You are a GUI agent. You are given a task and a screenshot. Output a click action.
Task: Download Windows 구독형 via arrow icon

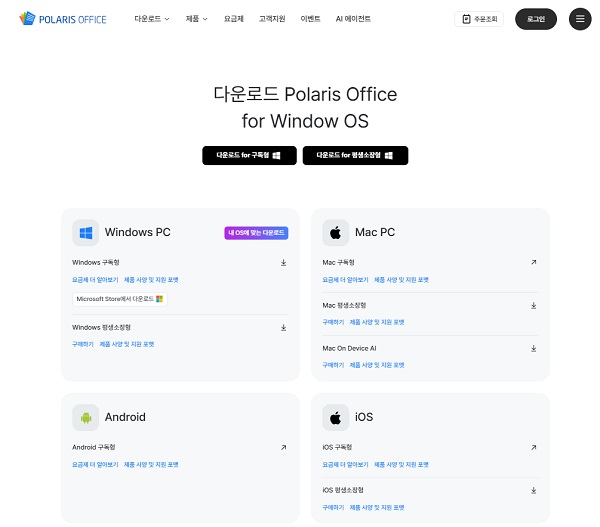pos(284,263)
